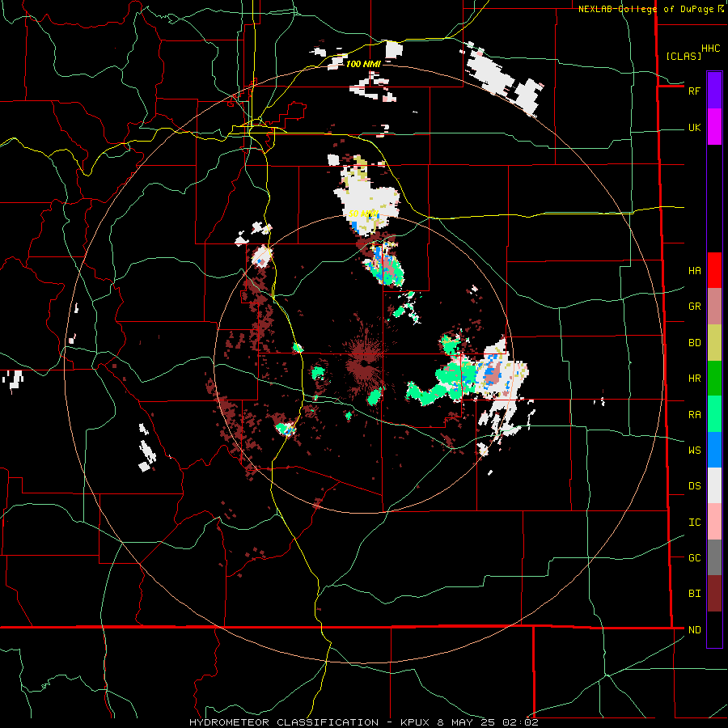Click the pink IC legend swatch
Viewport: 728px width, 728px height.
[x=714, y=522]
